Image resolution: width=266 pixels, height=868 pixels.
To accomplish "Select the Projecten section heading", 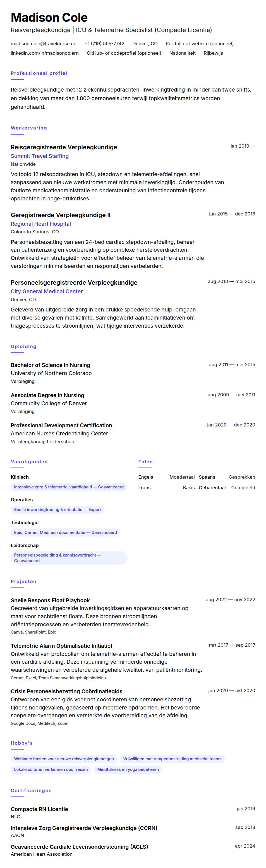I will coord(24,581).
